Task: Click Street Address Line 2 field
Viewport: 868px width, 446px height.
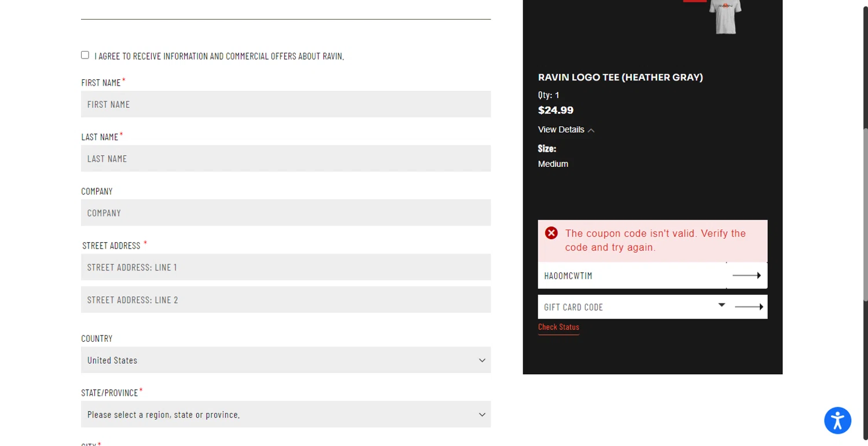Action: point(286,300)
